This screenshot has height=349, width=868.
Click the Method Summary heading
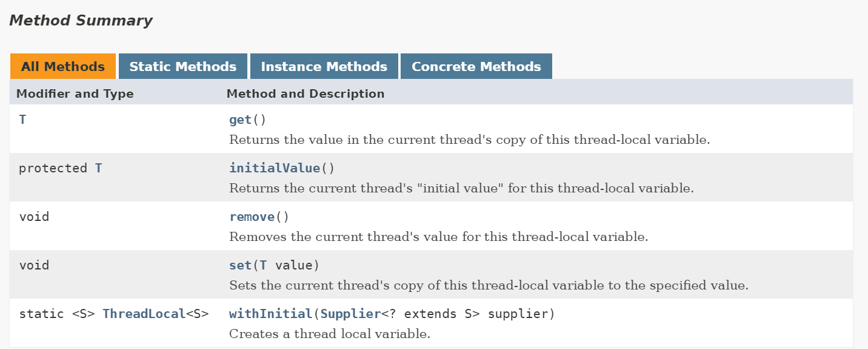(x=81, y=21)
